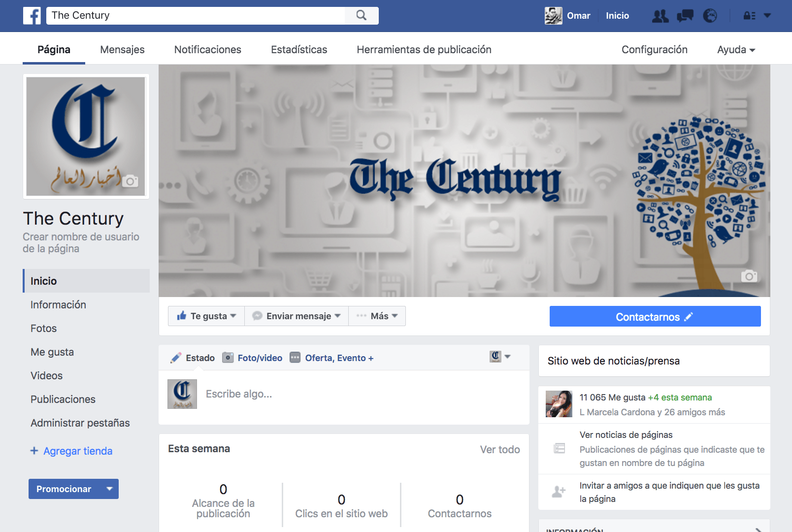
Task: Click the Ver noticias de páginas feed icon
Action: (x=559, y=448)
